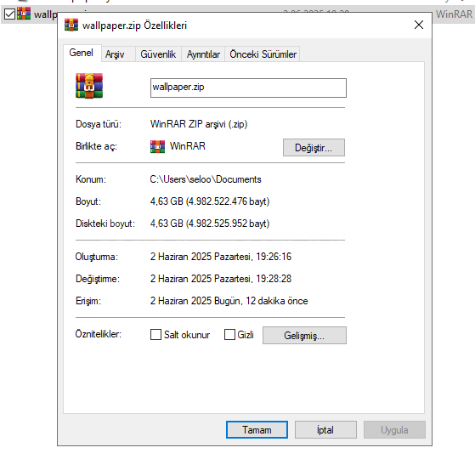Viewport: 475px width, 476px height.
Task: Show the Önceki Sürümler tab
Action: click(x=263, y=54)
